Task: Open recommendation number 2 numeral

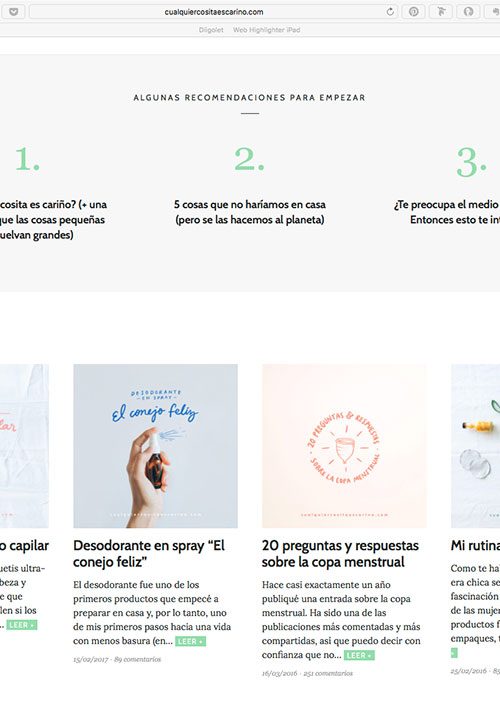Action: pyautogui.click(x=249, y=159)
